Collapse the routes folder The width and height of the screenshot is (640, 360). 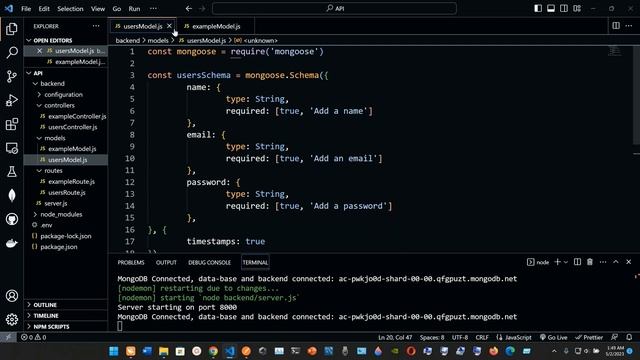coord(53,171)
